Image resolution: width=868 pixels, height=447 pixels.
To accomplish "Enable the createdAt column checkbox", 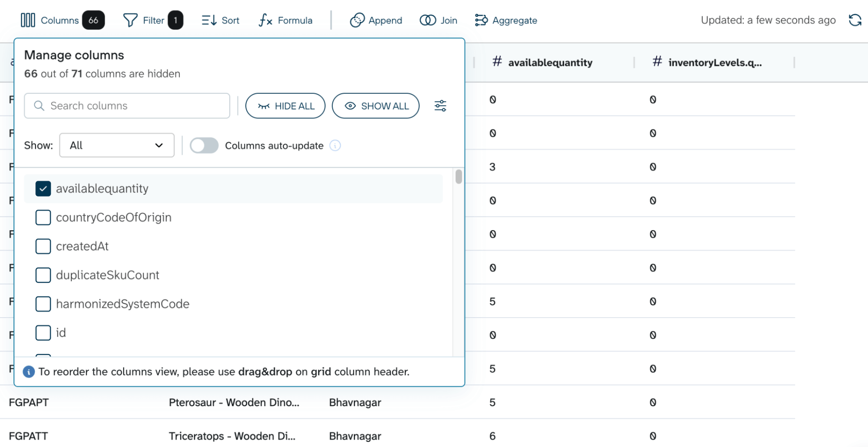I will click(x=43, y=246).
